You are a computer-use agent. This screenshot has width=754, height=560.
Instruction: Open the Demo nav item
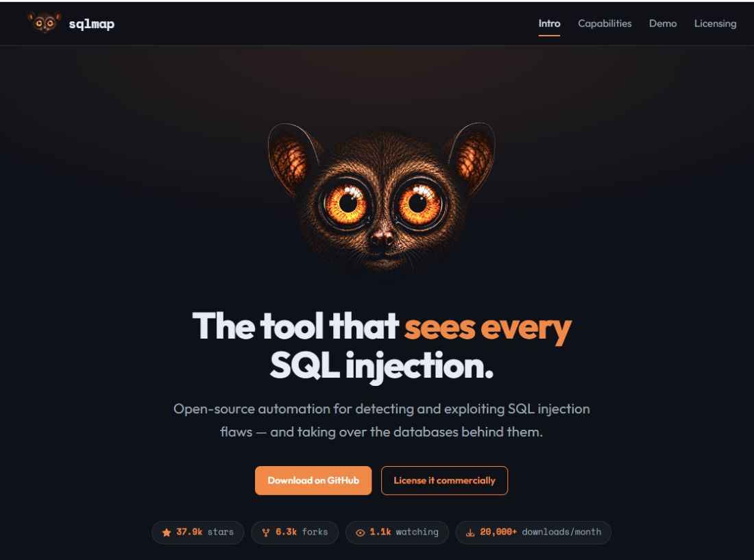[x=663, y=23]
